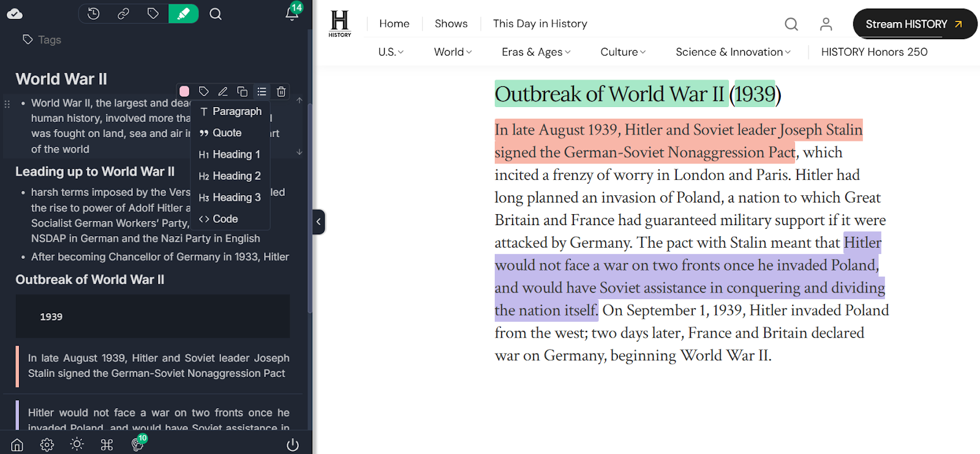Click the list format icon in block toolbar
The width and height of the screenshot is (980, 454).
click(262, 91)
